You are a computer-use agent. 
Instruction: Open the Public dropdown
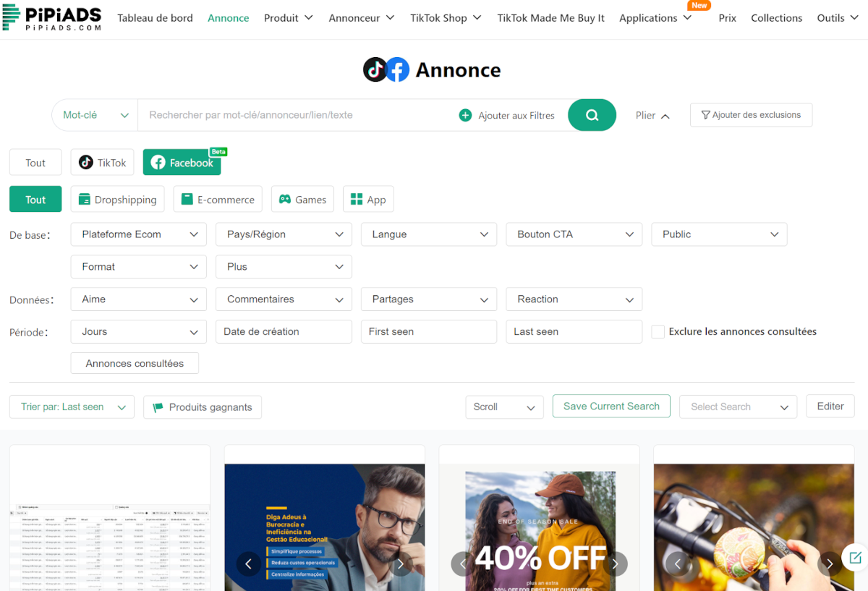(x=719, y=234)
